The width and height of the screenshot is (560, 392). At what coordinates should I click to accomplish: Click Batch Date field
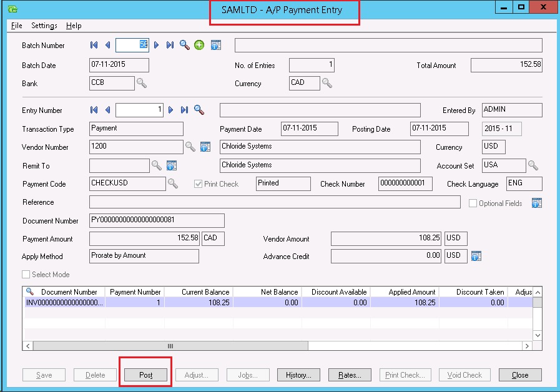[x=119, y=65]
